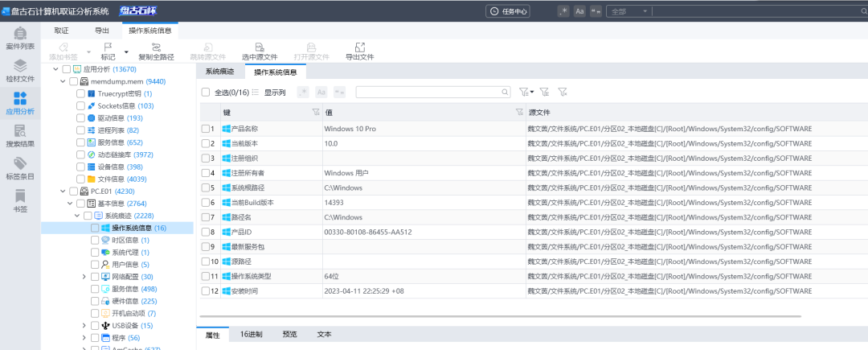Open the funnel filter dropdown arrow

coord(532,92)
